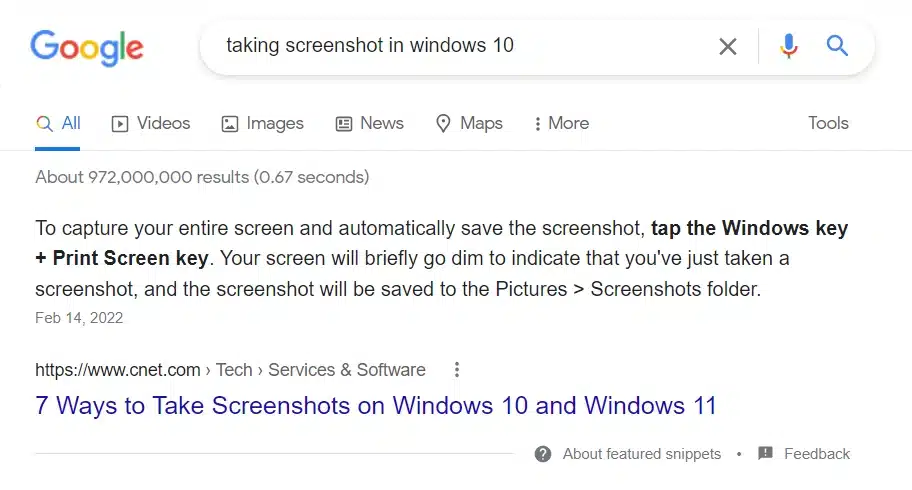Viewport: 912px width, 490px height.
Task: Expand the More search categories menu
Action: click(561, 123)
